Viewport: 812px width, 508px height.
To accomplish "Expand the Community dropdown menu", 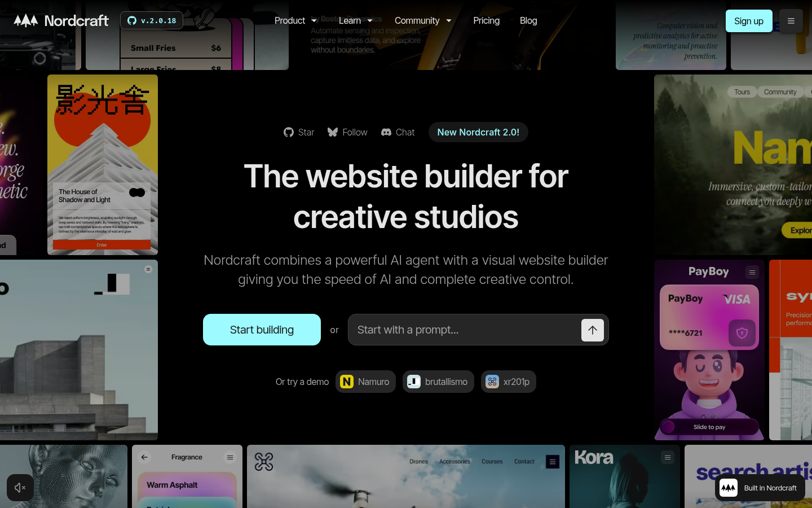I will (x=423, y=20).
